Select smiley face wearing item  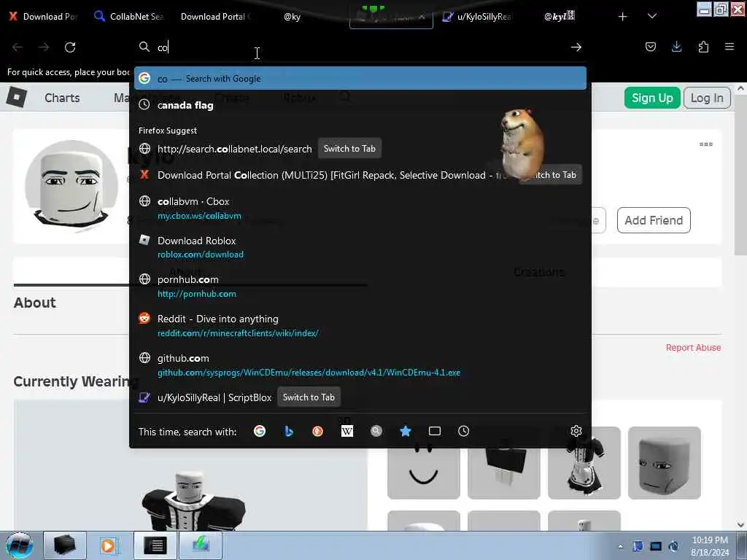click(x=424, y=469)
